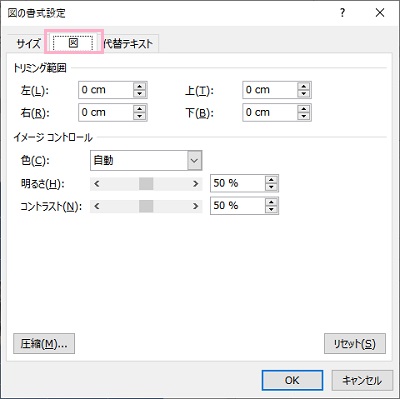Click the コントラスト slider thumb
The height and width of the screenshot is (399, 400).
pyautogui.click(x=146, y=206)
